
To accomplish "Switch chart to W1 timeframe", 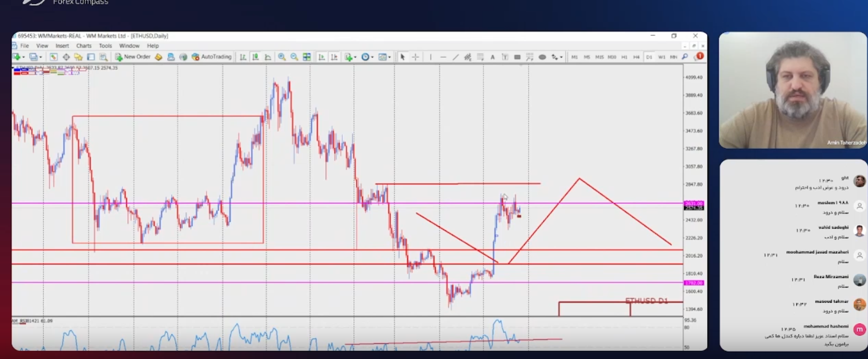I will [x=661, y=57].
